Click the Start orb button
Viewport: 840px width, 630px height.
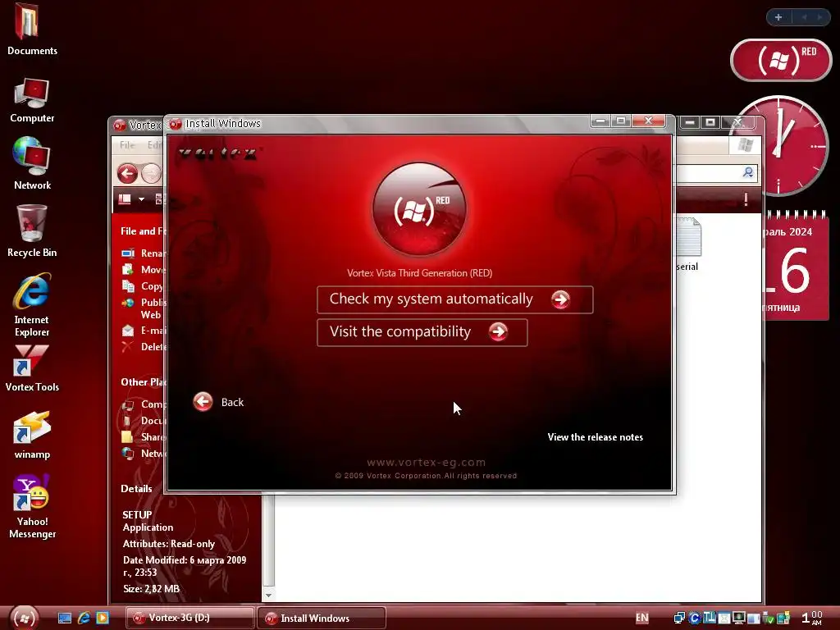tap(24, 618)
